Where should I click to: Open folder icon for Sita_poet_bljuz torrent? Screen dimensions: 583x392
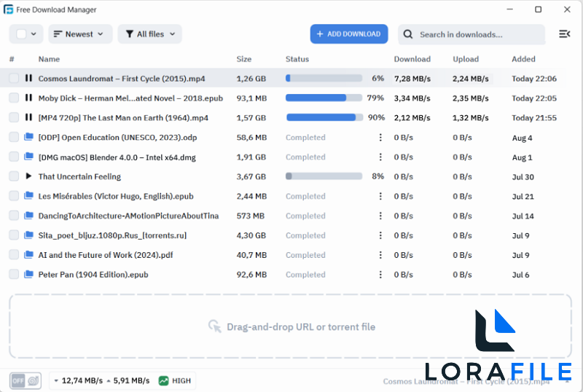pos(28,235)
